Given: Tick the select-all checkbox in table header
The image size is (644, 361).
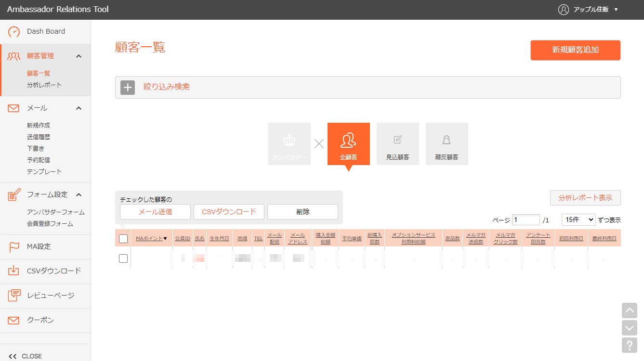Looking at the screenshot, I should 123,238.
